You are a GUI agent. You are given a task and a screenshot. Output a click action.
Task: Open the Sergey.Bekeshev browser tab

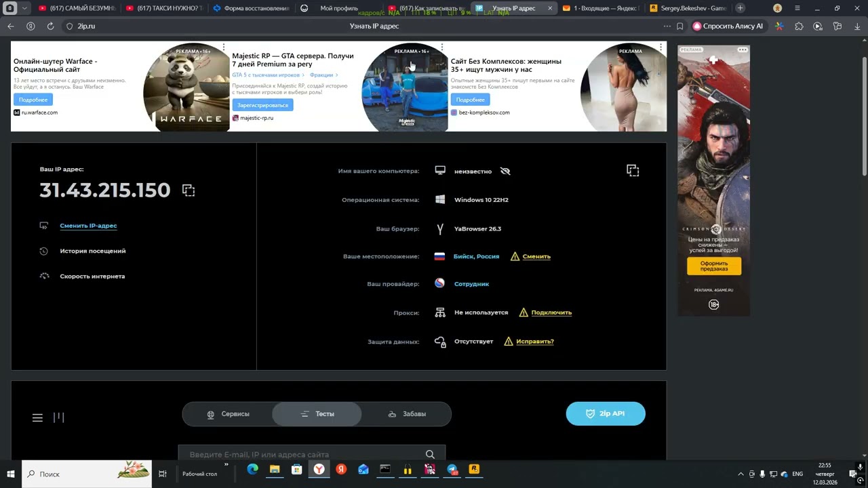click(x=687, y=8)
